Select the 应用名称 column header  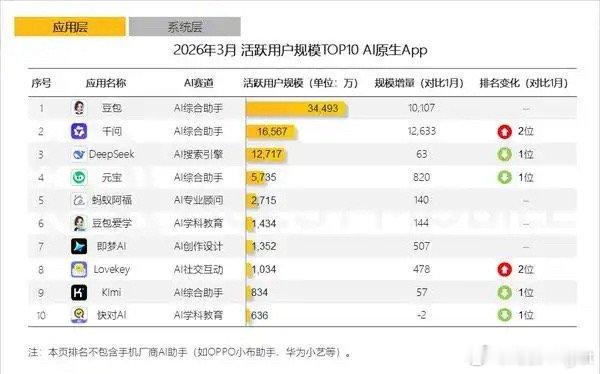(x=106, y=83)
